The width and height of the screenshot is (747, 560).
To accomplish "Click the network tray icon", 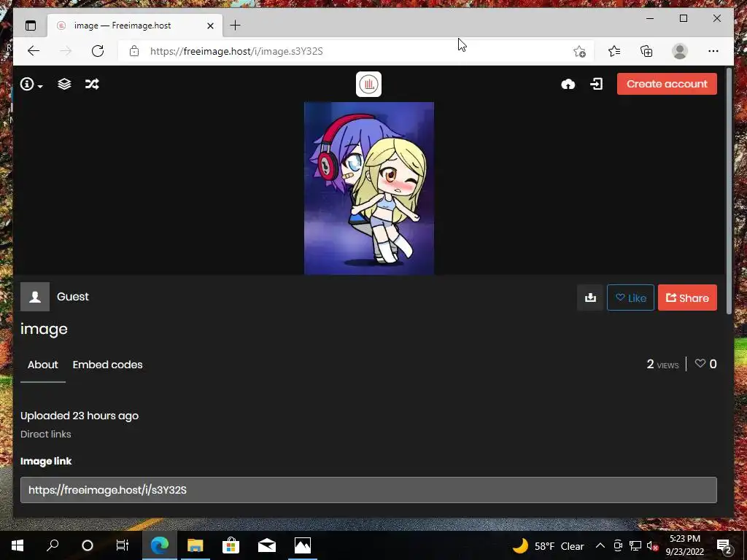I will [635, 545].
